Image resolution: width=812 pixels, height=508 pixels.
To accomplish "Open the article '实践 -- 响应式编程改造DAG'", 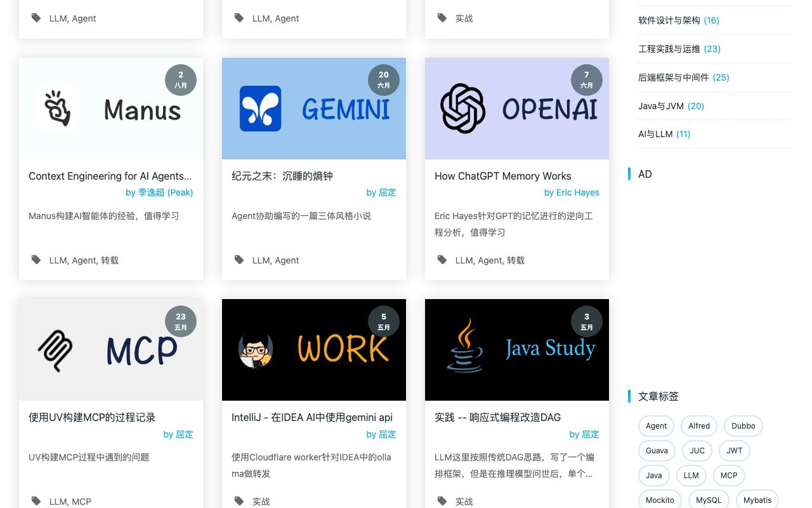I will [x=497, y=417].
